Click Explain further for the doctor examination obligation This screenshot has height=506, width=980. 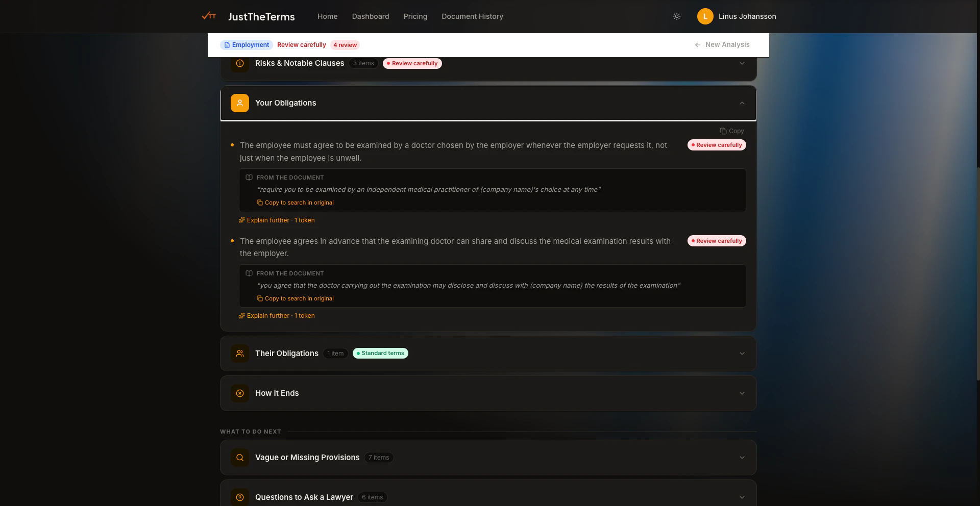[277, 220]
